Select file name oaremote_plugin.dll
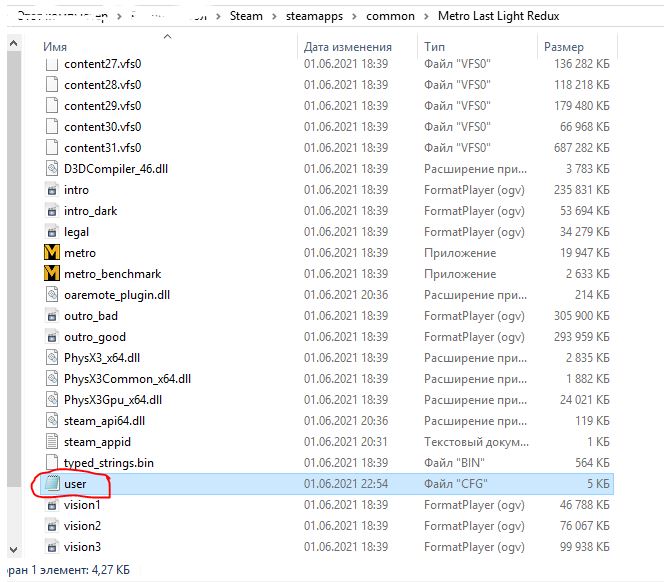The height and width of the screenshot is (582, 664). 117,295
